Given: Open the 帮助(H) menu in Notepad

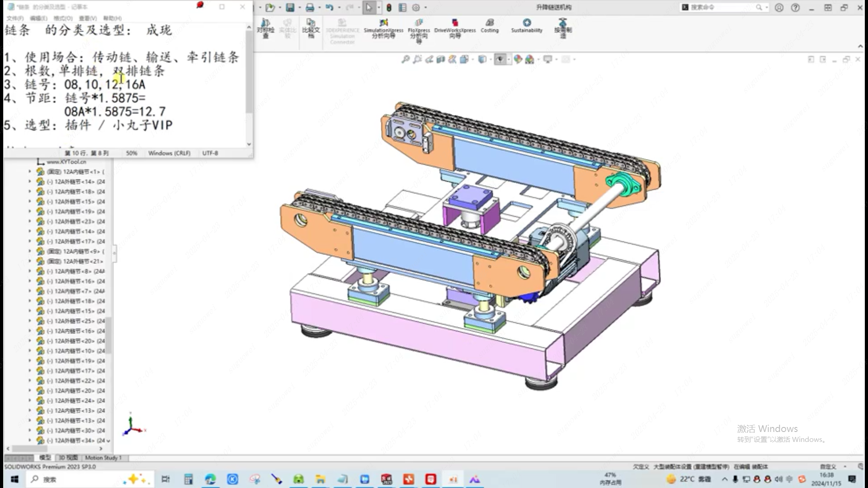Looking at the screenshot, I should pos(112,19).
